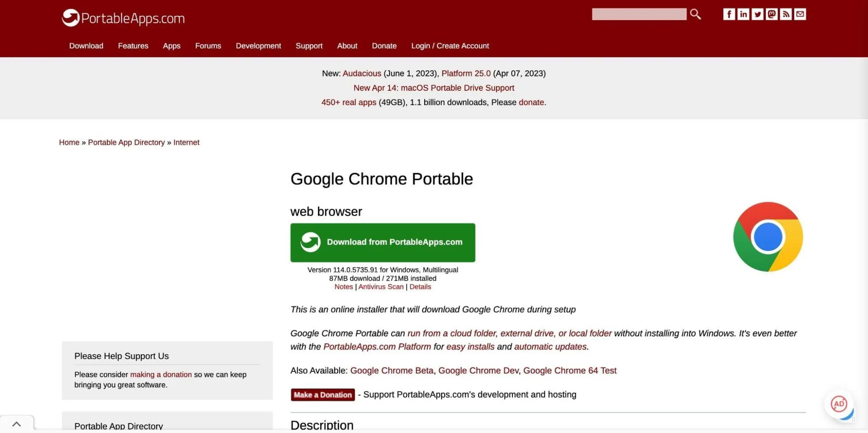The image size is (868, 433).
Task: Click the Google Chrome Portable heading
Action: (381, 179)
